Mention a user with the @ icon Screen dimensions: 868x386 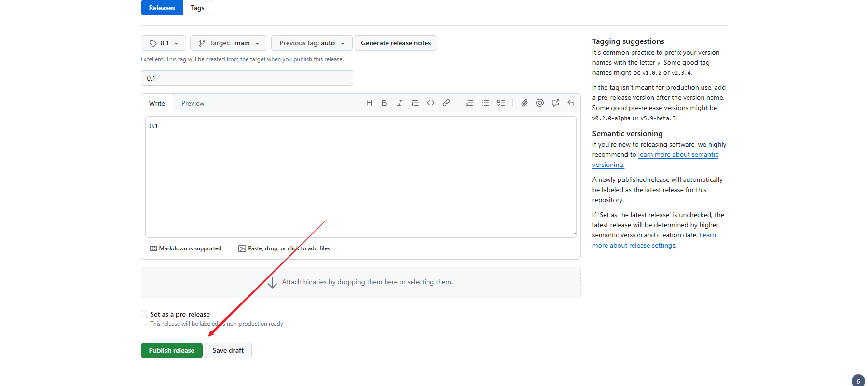[x=540, y=103]
